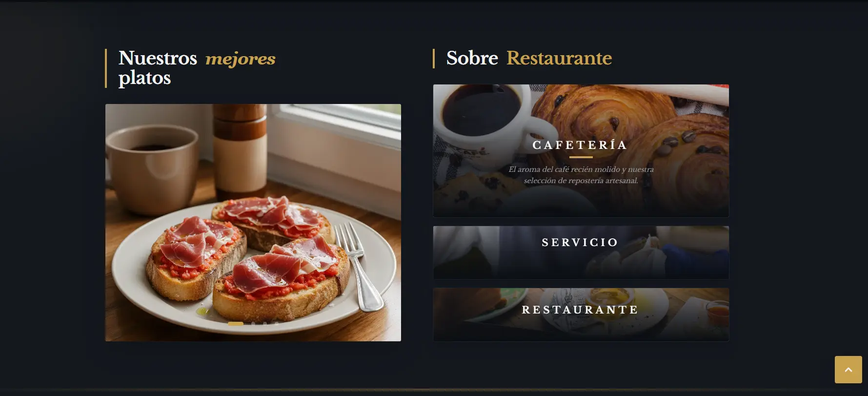
Task: Click the 'Sobre' heading word
Action: coord(472,58)
